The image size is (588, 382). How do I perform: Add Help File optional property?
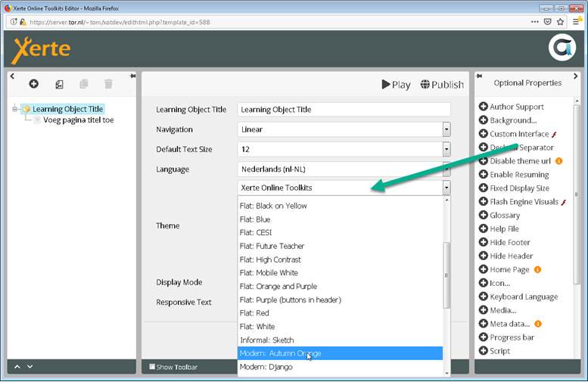pyautogui.click(x=499, y=228)
